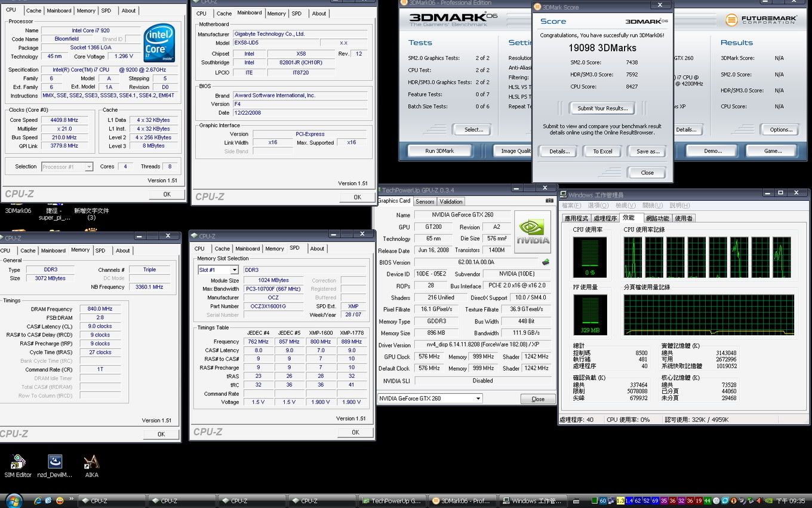Click OK in the CPU-Z Mainboard window
812x508 pixels.
(357, 197)
